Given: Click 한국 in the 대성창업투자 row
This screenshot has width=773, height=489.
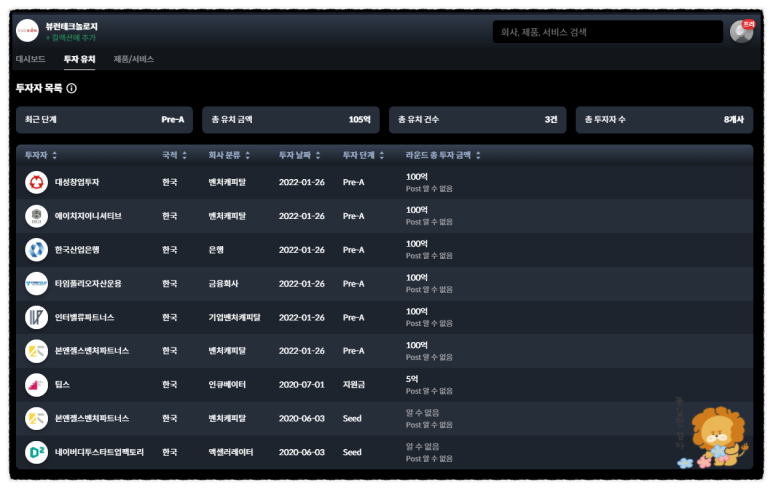Looking at the screenshot, I should [x=170, y=182].
